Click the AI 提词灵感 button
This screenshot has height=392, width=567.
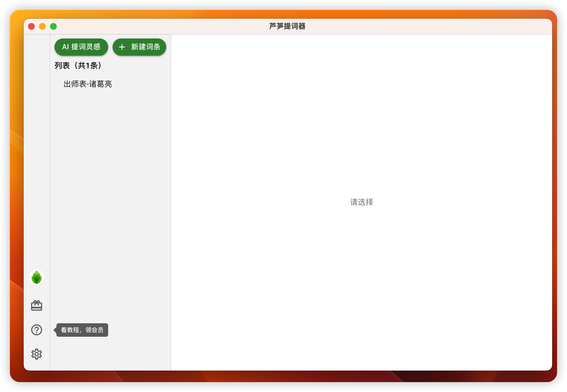(81, 47)
